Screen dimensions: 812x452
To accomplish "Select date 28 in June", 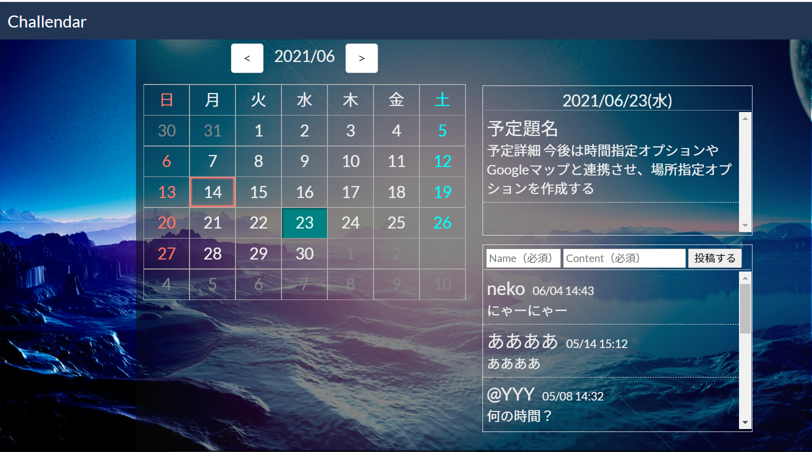I will [x=212, y=254].
